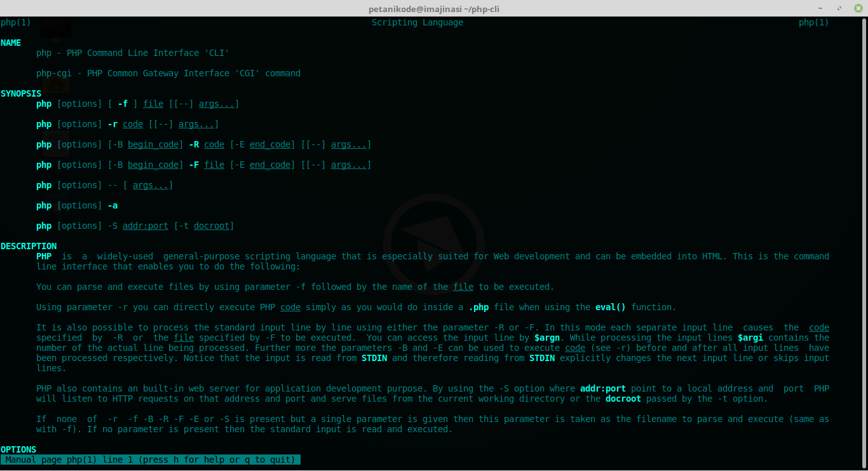Maximize the terminal window
The height and width of the screenshot is (471, 868).
(840, 8)
